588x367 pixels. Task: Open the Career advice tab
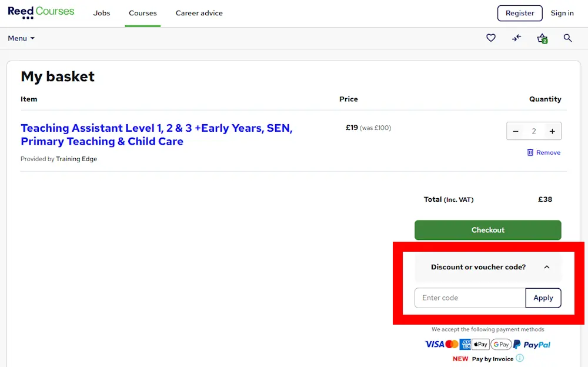[x=199, y=13]
